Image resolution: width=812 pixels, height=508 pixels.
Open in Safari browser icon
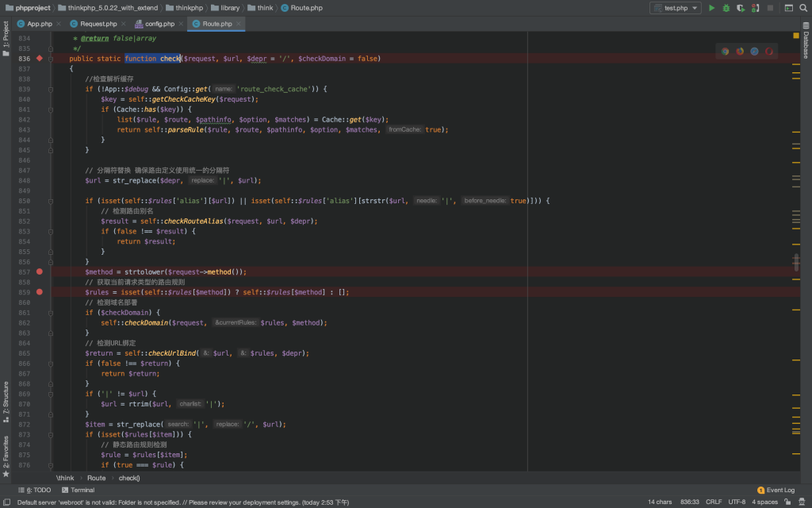(x=754, y=52)
